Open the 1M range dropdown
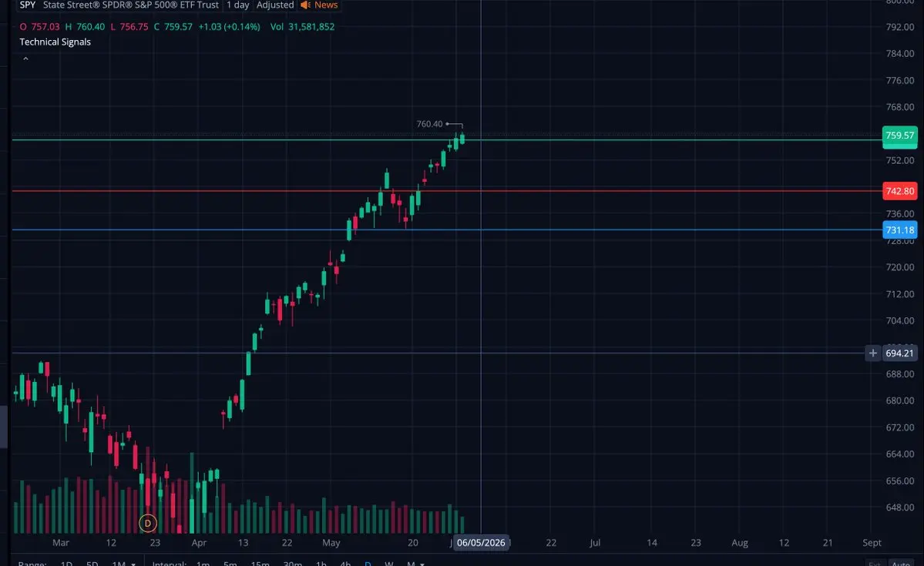Viewport: 924px width, 566px height. [x=124, y=564]
